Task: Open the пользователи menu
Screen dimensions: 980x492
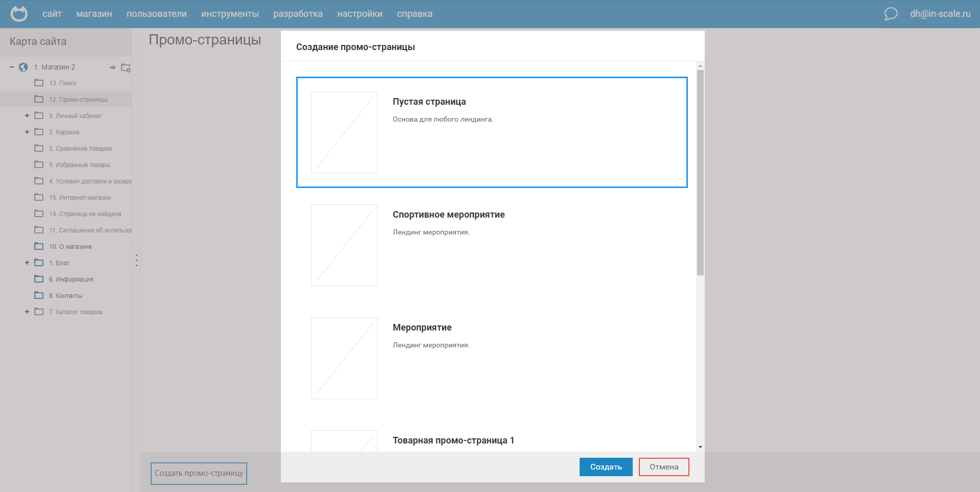Action: 157,14
